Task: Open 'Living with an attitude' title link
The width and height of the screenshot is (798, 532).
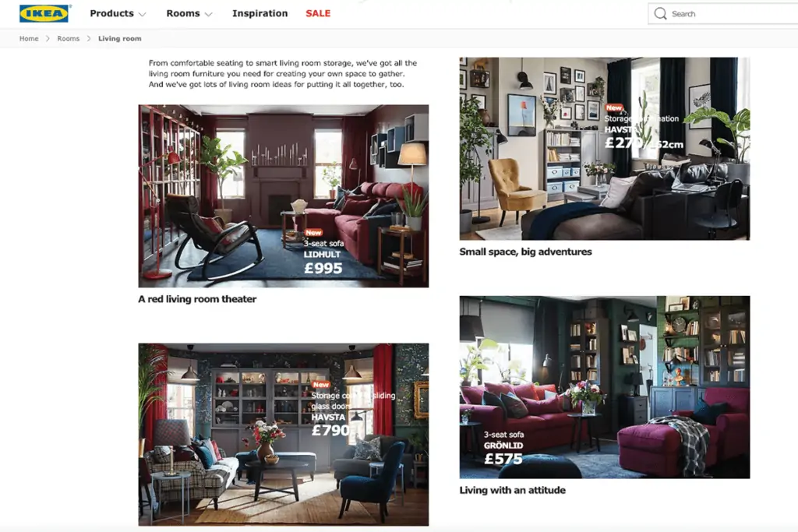Action: [513, 490]
